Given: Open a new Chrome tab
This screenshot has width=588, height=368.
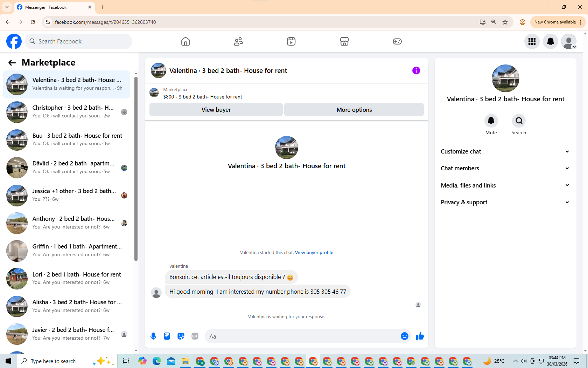Looking at the screenshot, I should [x=102, y=7].
